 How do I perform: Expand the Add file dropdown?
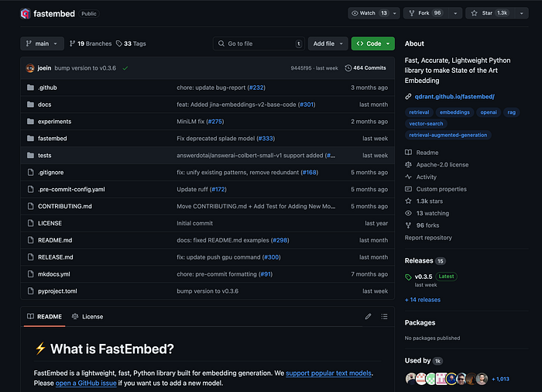328,43
